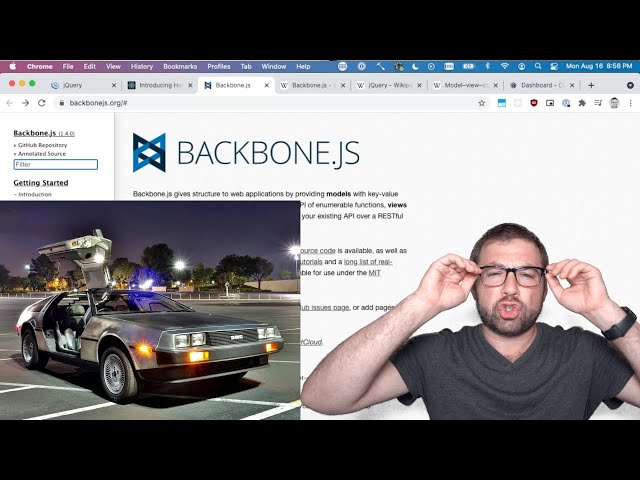The height and width of the screenshot is (480, 640).
Task: Click the site lock icon in address bar
Action: click(x=62, y=103)
